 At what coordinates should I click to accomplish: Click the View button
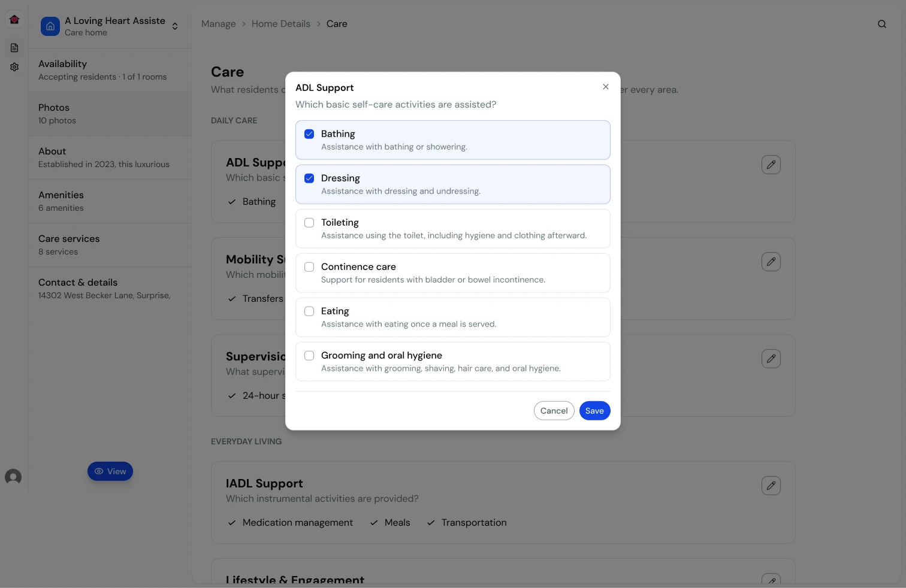(x=110, y=471)
